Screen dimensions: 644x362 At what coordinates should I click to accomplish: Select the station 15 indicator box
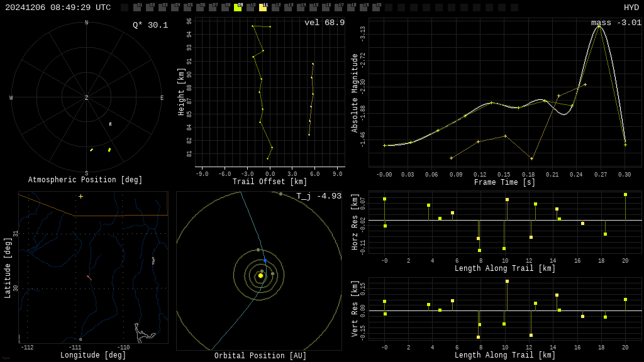click(313, 8)
